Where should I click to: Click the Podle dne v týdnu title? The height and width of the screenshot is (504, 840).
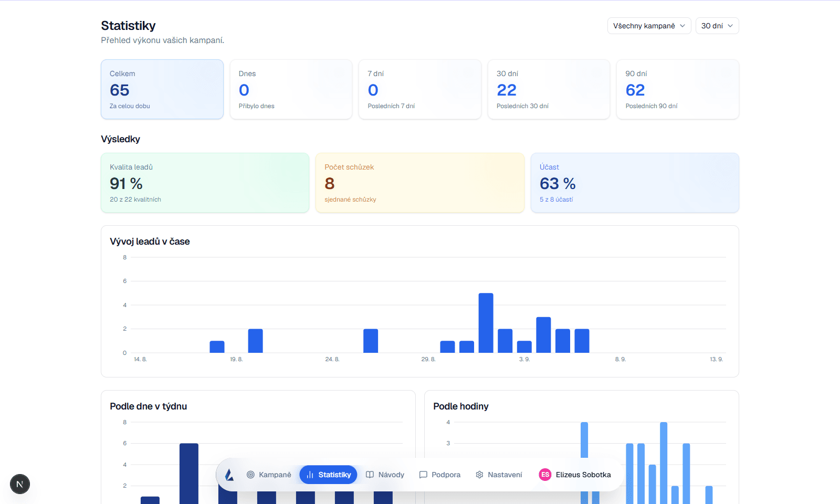[x=149, y=406]
